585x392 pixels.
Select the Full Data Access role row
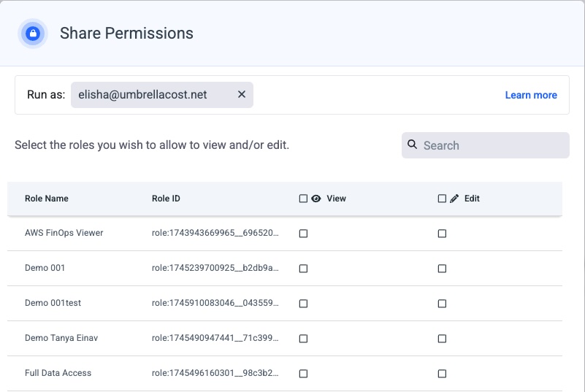pyautogui.click(x=58, y=373)
